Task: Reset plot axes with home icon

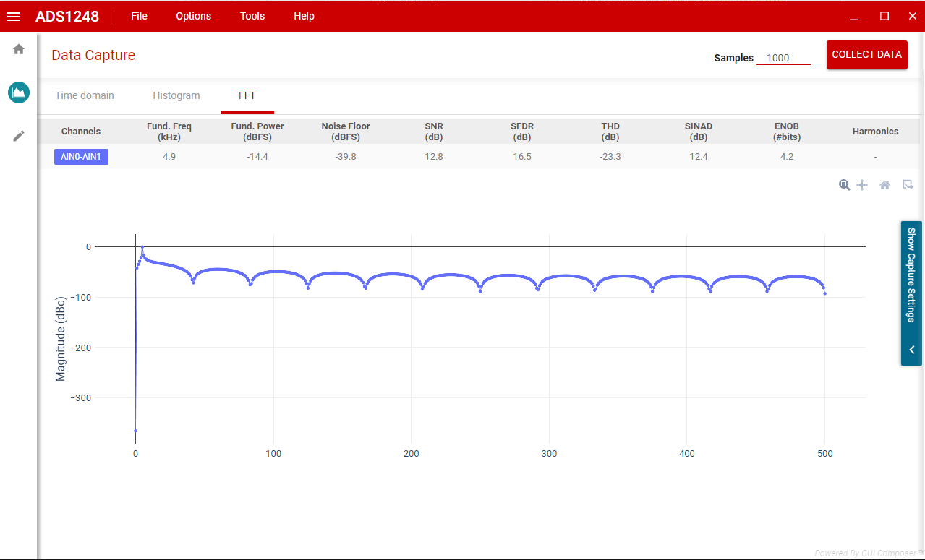Action: click(x=884, y=185)
